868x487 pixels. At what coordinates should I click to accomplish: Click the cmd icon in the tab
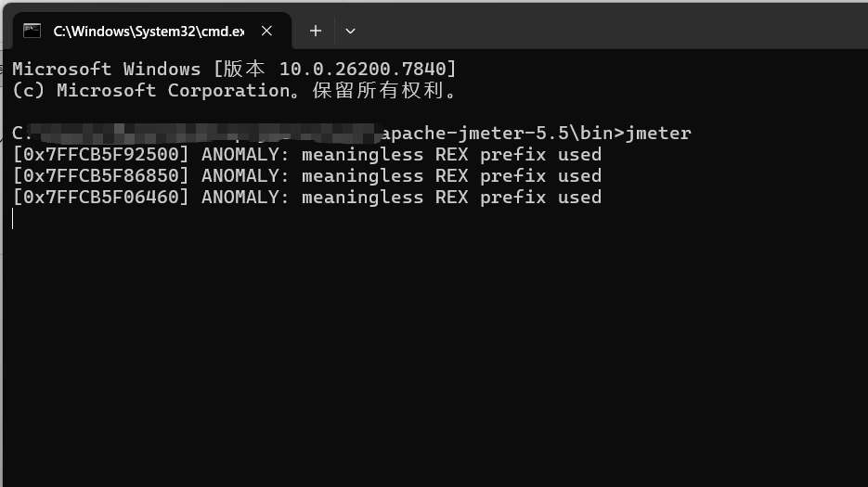pyautogui.click(x=32, y=31)
